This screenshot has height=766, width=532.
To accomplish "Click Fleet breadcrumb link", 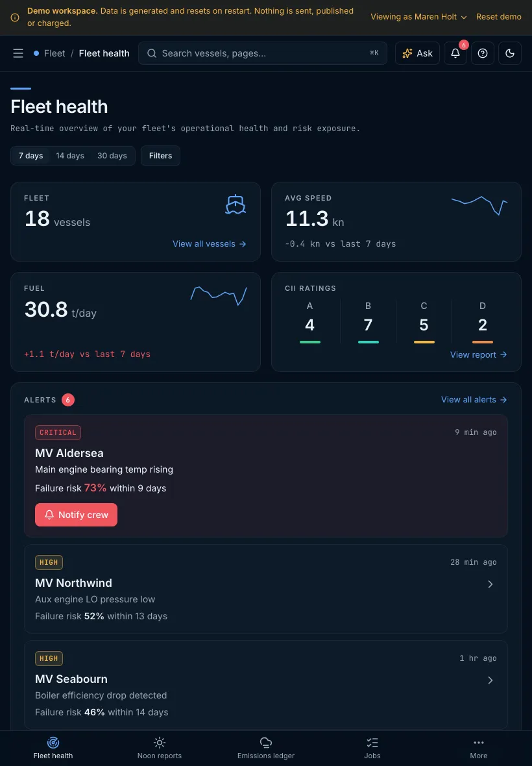I will (x=54, y=53).
